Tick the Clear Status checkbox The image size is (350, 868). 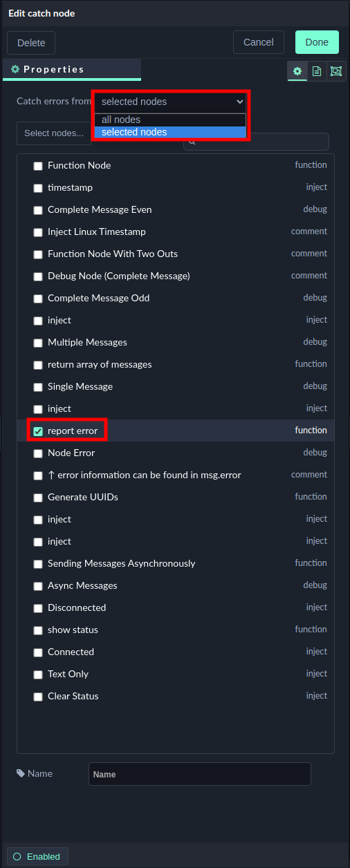(x=38, y=697)
